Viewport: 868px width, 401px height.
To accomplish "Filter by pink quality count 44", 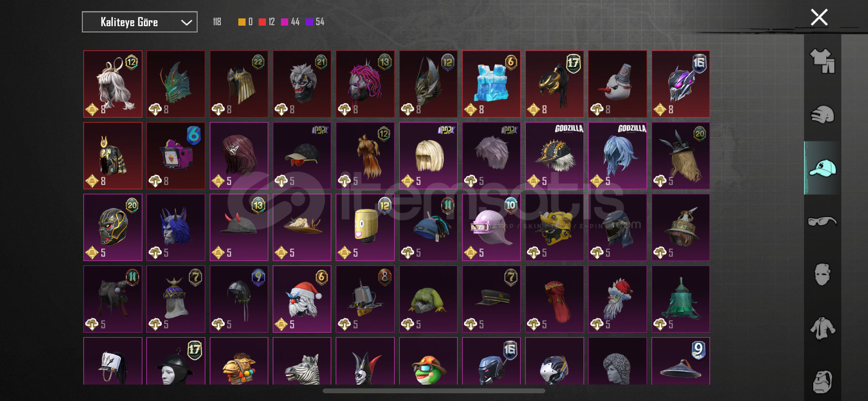I will [x=290, y=22].
